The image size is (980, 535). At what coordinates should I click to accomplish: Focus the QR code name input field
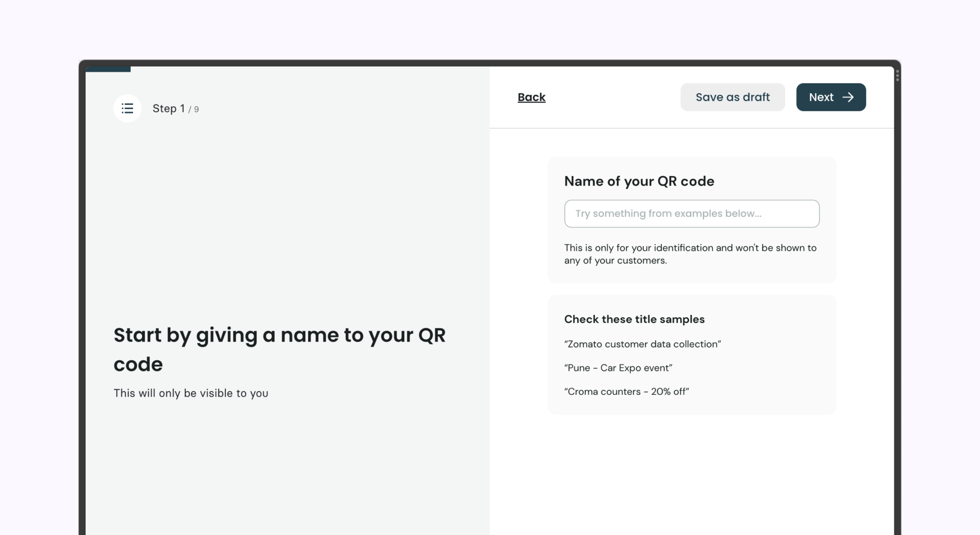[692, 214]
